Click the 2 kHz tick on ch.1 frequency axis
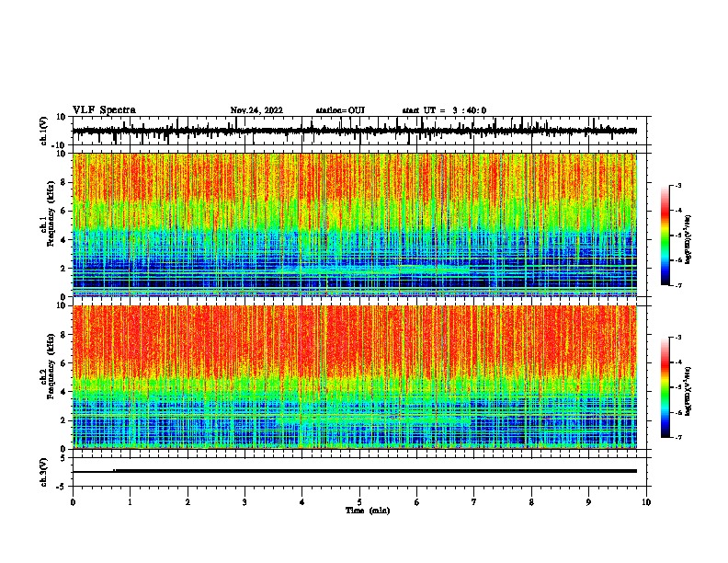 click(63, 268)
